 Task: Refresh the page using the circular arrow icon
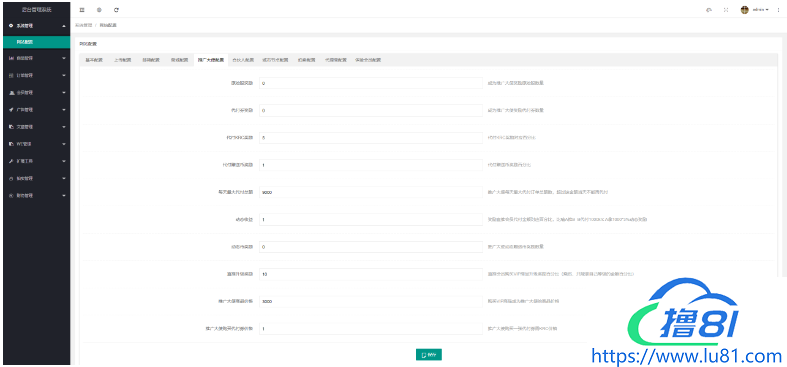pyautogui.click(x=116, y=10)
